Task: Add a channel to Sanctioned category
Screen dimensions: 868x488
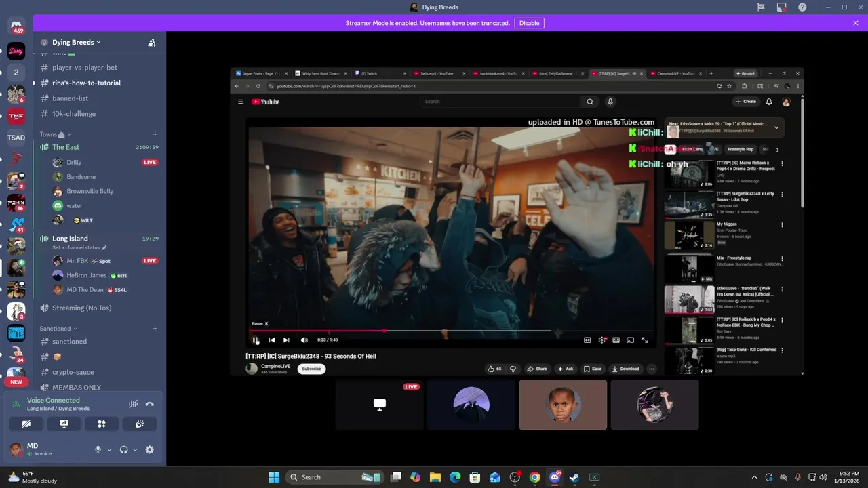Action: [x=155, y=329]
